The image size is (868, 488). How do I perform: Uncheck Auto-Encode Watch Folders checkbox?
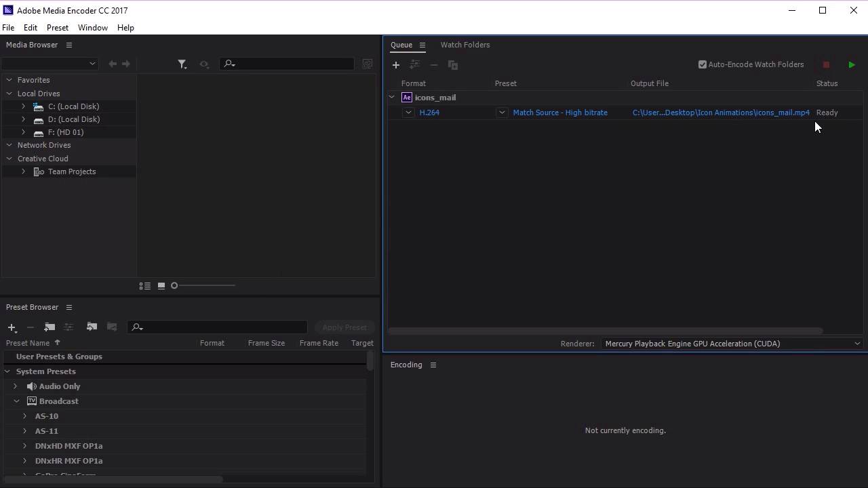point(703,64)
